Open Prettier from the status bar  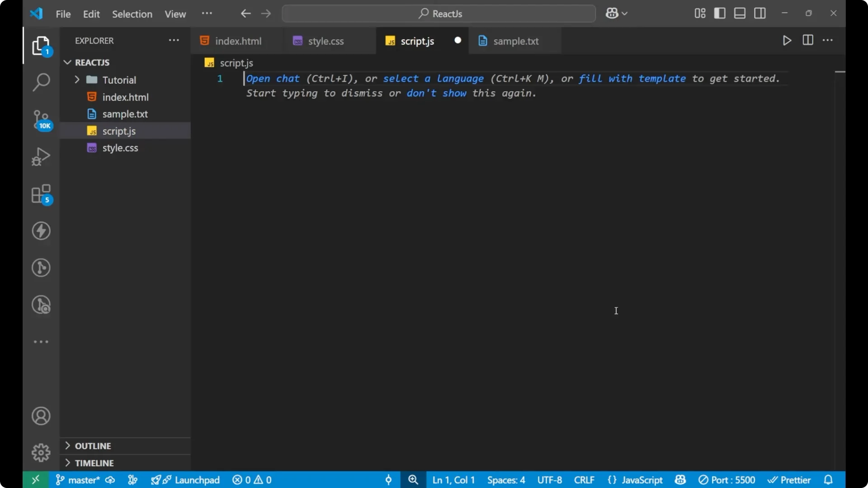[x=789, y=480]
